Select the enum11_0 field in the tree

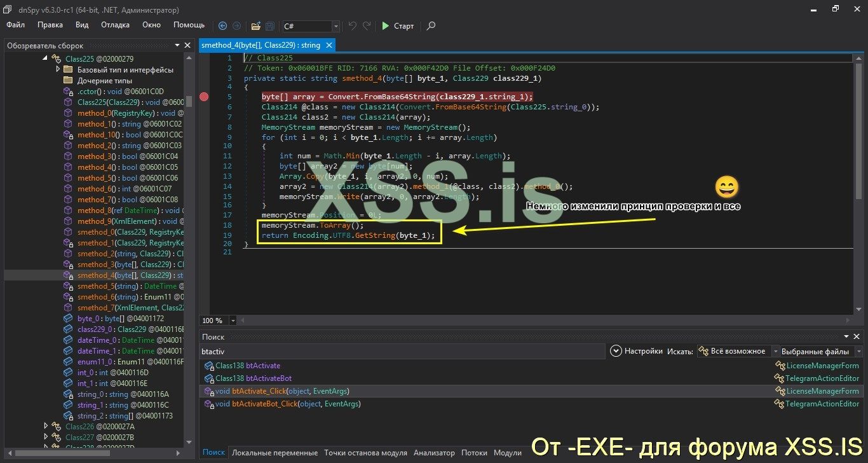[130, 362]
